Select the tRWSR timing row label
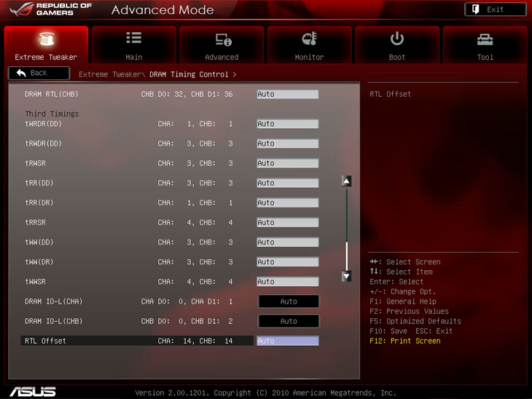The width and height of the screenshot is (532, 399). tap(36, 164)
